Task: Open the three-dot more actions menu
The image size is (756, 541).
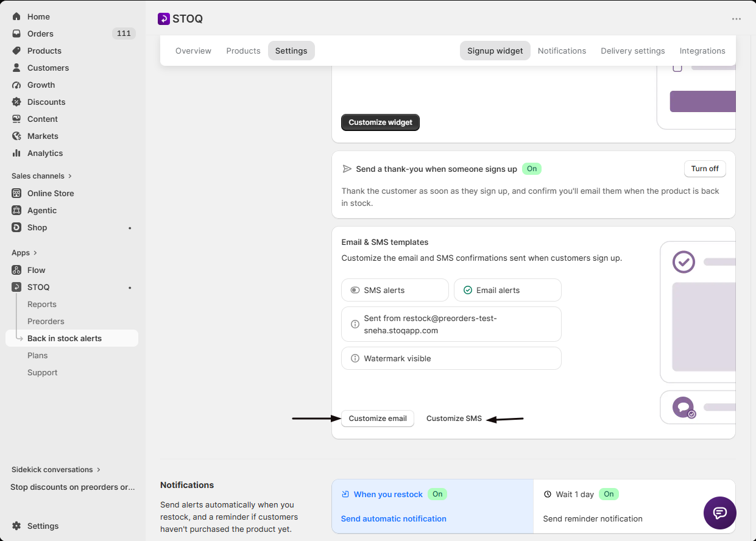Action: click(x=737, y=19)
